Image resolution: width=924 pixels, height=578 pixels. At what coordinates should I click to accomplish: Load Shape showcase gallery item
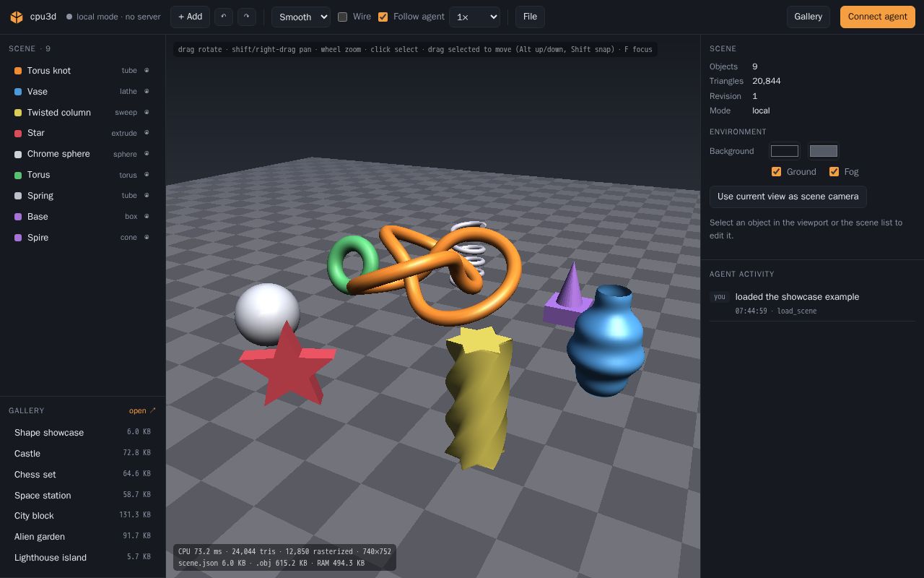coord(82,433)
